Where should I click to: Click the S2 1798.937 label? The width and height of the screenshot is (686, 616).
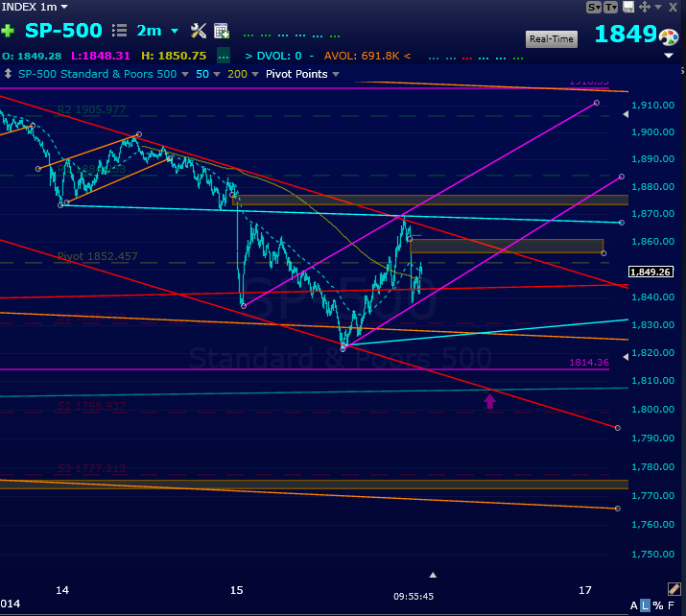coord(91,406)
